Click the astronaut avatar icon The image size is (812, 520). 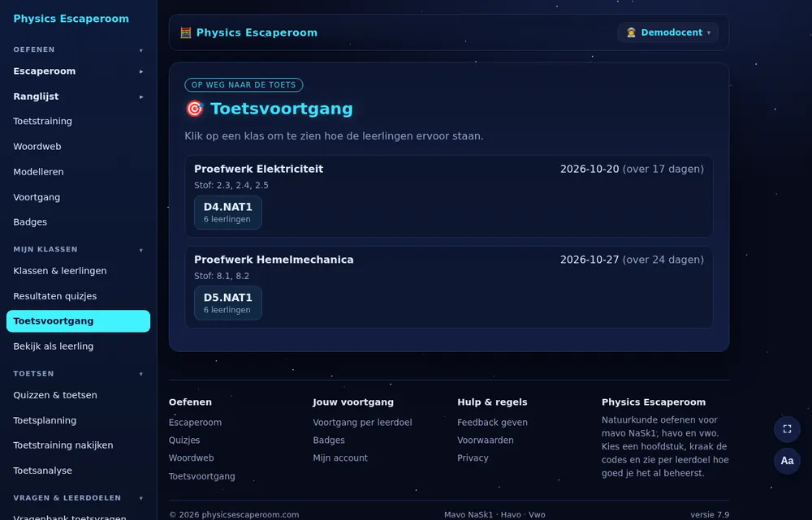click(631, 32)
